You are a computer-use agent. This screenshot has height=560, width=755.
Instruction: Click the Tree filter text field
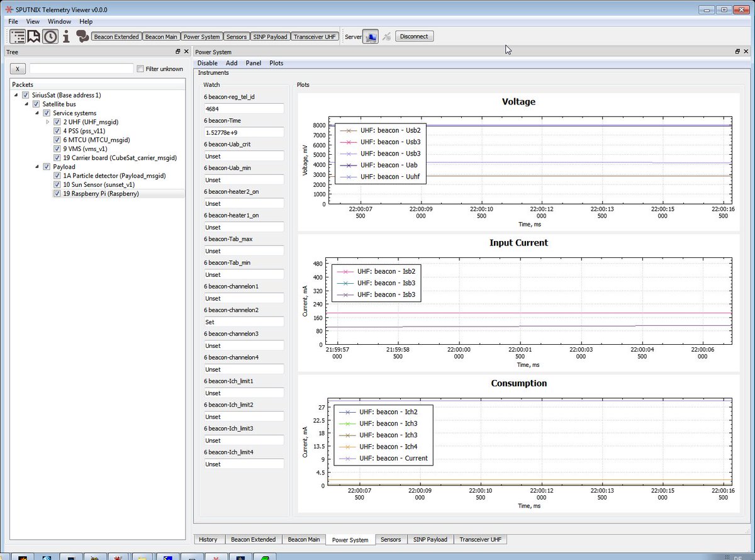[81, 69]
